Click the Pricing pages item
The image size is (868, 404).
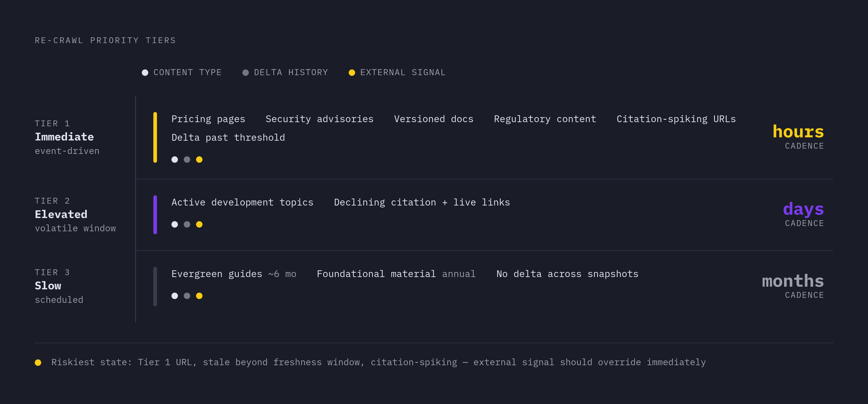click(x=208, y=119)
